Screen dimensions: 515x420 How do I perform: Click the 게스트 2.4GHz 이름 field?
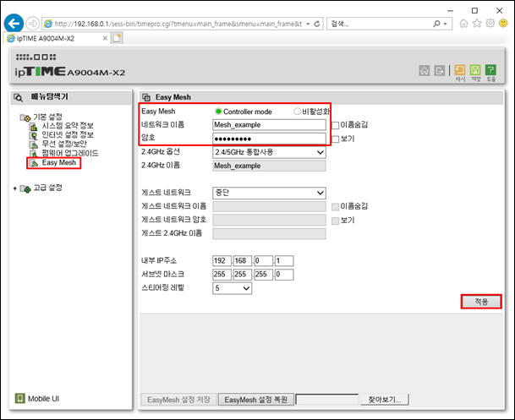[269, 233]
